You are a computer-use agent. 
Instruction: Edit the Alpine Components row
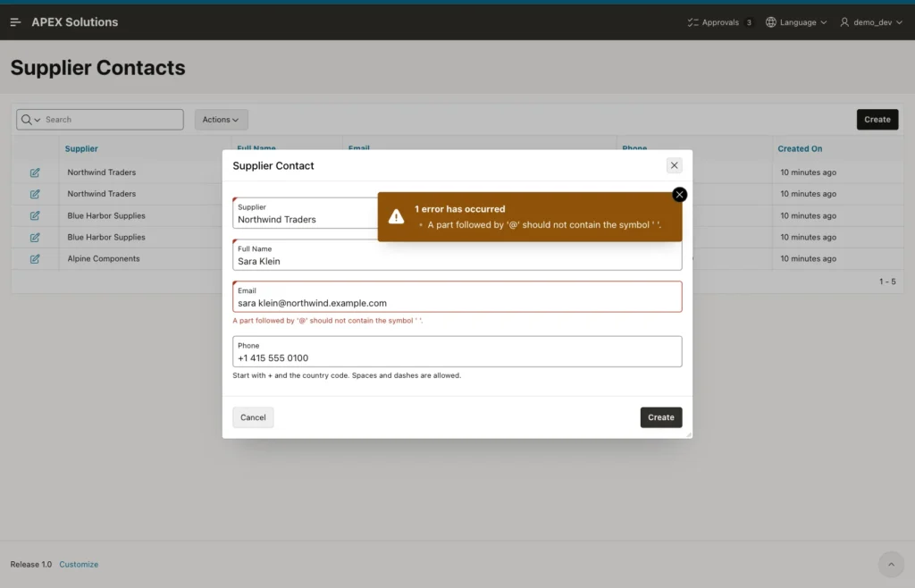tap(35, 259)
